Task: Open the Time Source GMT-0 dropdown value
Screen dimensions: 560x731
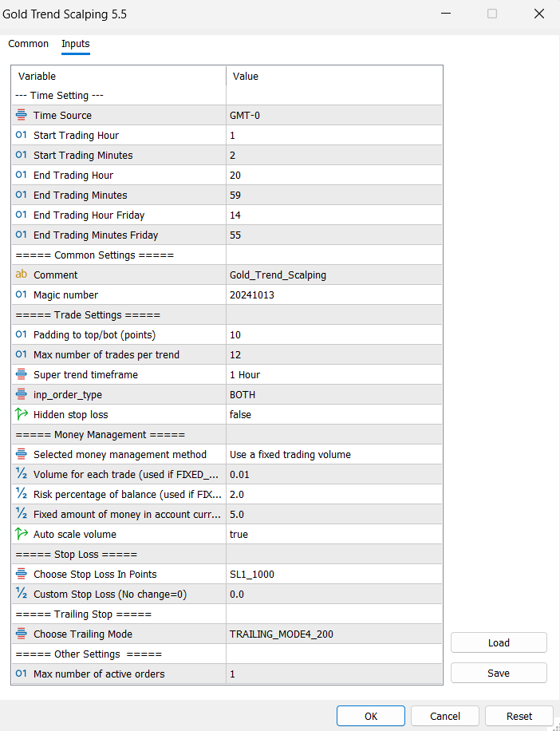Action: coord(333,115)
